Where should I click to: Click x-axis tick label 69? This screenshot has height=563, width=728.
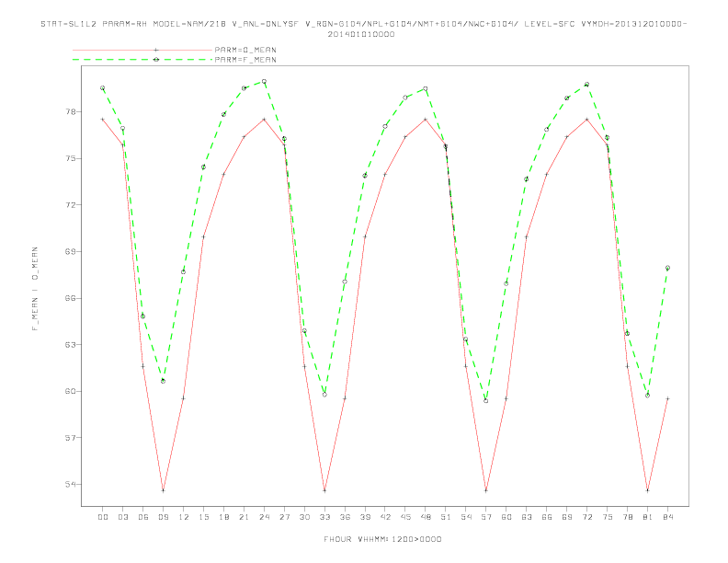coord(567,517)
